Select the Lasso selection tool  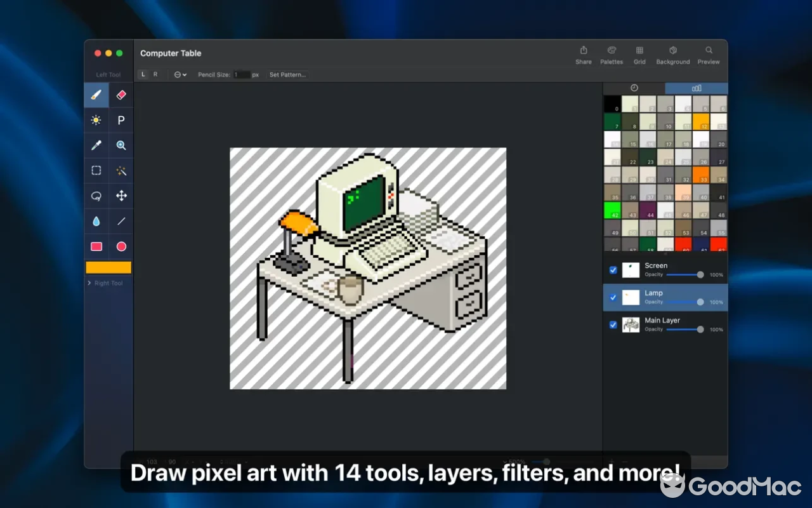[96, 196]
